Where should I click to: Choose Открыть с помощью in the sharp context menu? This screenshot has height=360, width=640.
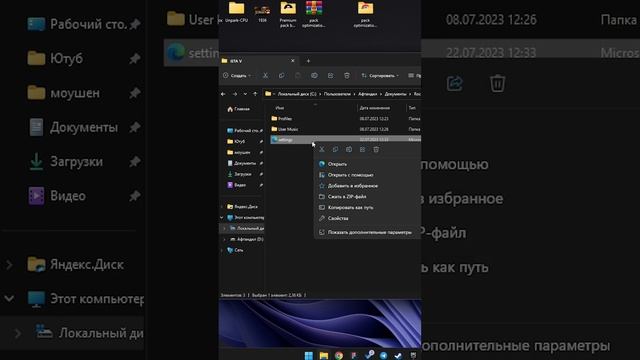coord(367,175)
